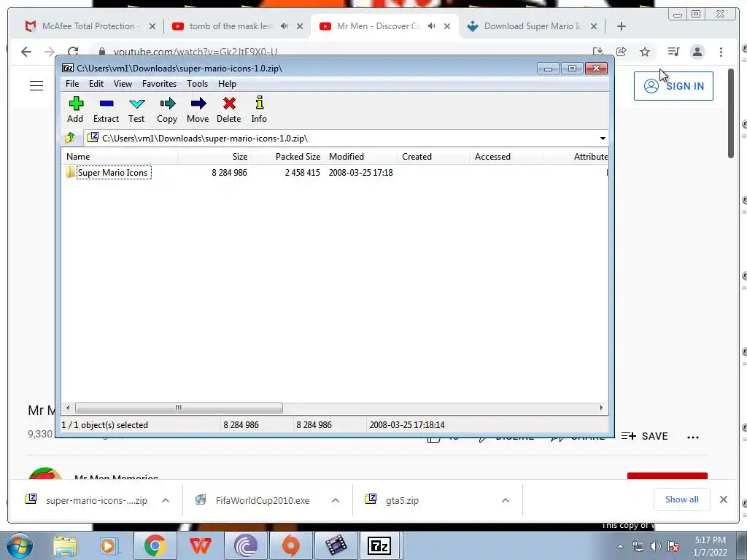Delete selection with red X icon

click(x=228, y=109)
